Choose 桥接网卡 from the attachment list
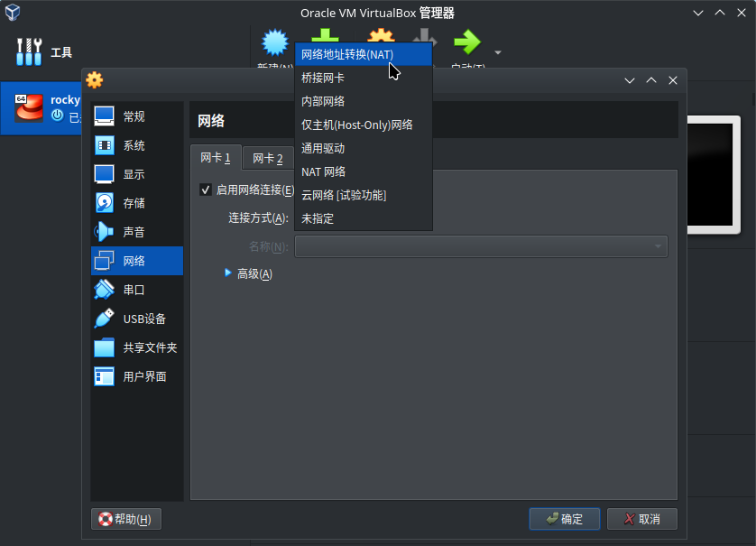 364,78
